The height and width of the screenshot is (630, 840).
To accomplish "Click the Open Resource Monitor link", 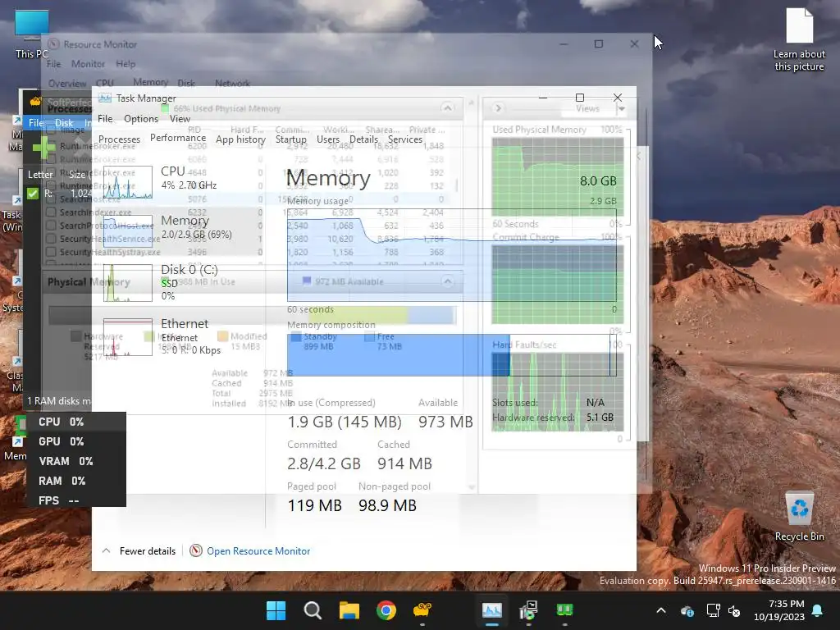I will point(258,550).
